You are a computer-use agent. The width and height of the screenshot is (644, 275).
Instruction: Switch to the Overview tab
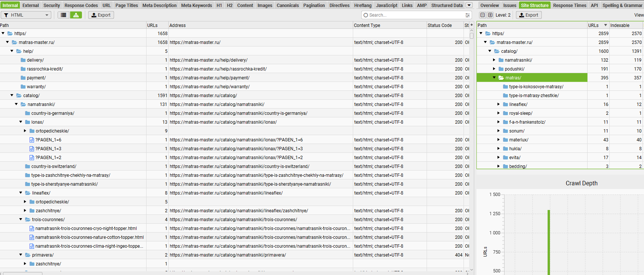(489, 5)
